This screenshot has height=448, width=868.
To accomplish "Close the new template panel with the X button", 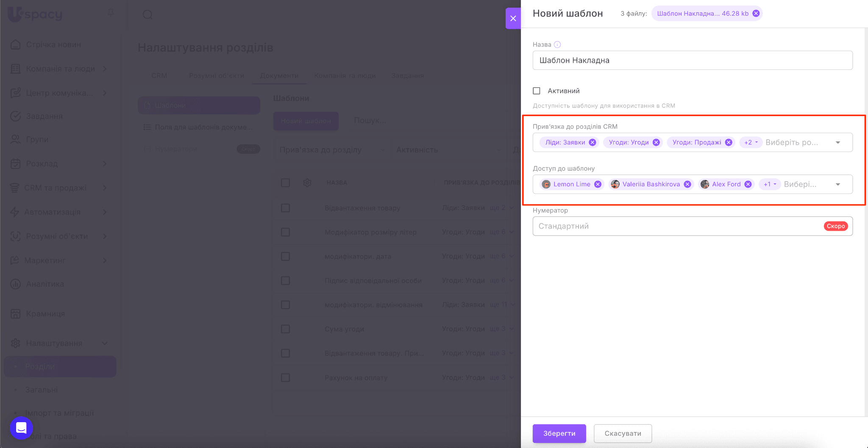I will pos(513,18).
